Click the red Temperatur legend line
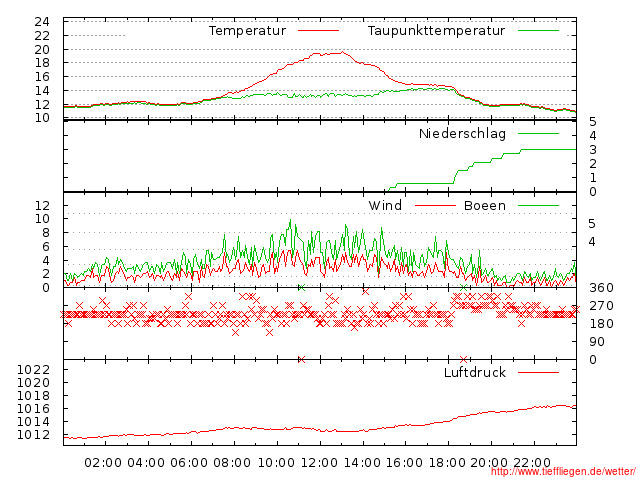 318,31
